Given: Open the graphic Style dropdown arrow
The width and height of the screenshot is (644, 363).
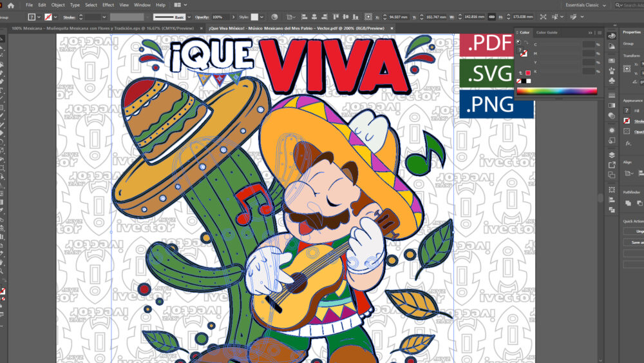Looking at the screenshot, I should (x=261, y=17).
